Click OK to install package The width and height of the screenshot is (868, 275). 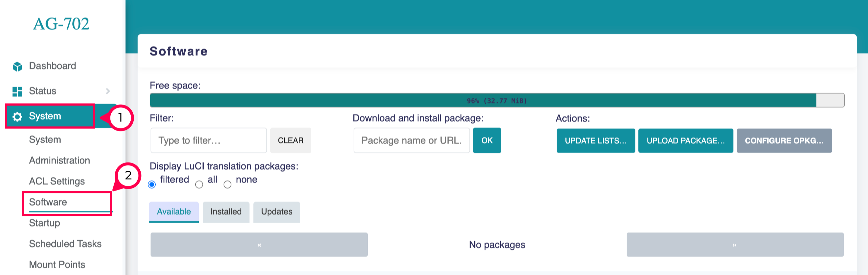point(487,140)
